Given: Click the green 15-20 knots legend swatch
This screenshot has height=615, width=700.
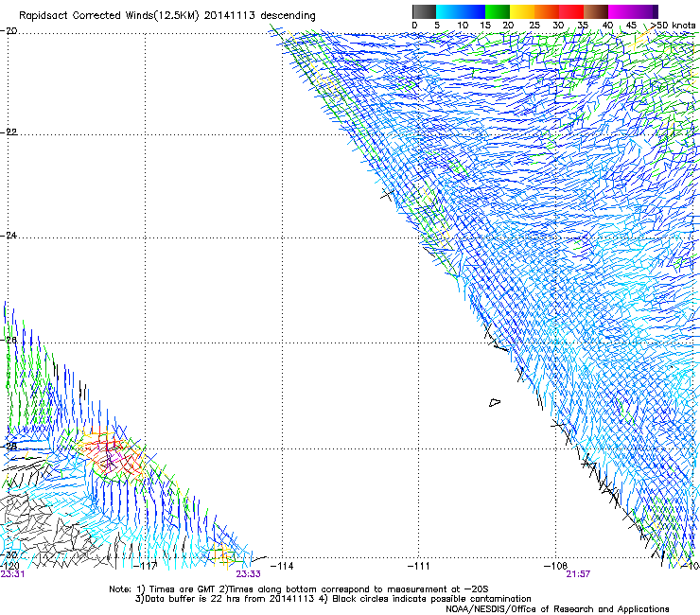Looking at the screenshot, I should pos(498,11).
